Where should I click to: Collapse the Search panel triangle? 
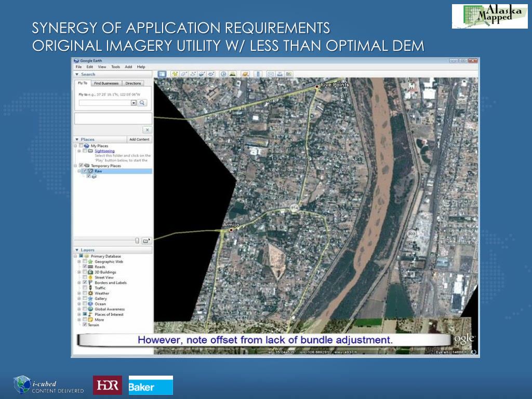click(x=77, y=74)
